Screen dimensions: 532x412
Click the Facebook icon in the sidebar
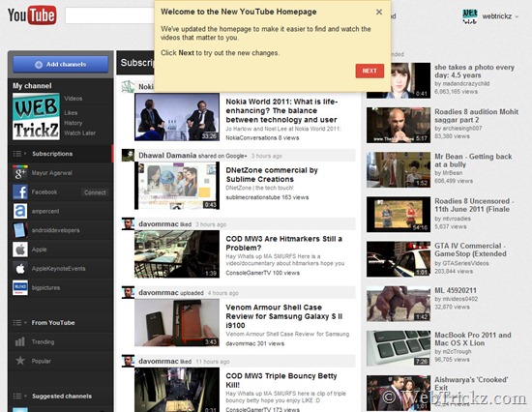tap(20, 192)
